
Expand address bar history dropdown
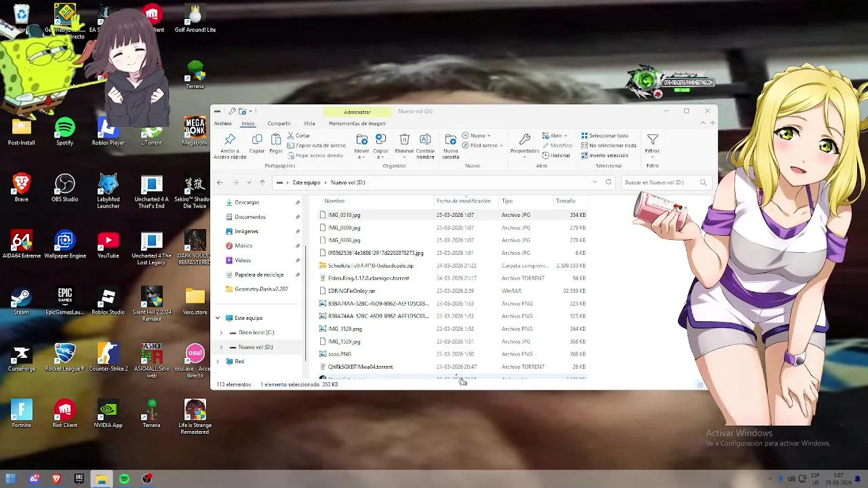595,182
